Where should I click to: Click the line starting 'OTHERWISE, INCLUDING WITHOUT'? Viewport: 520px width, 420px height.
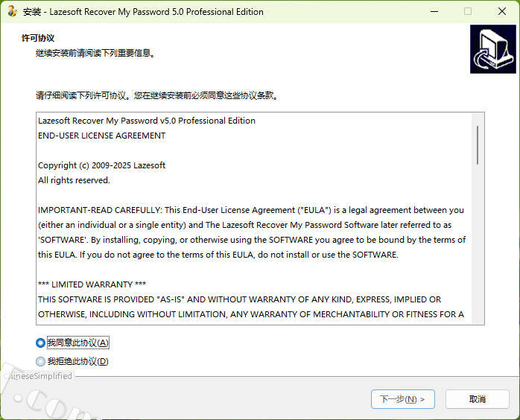(251, 314)
